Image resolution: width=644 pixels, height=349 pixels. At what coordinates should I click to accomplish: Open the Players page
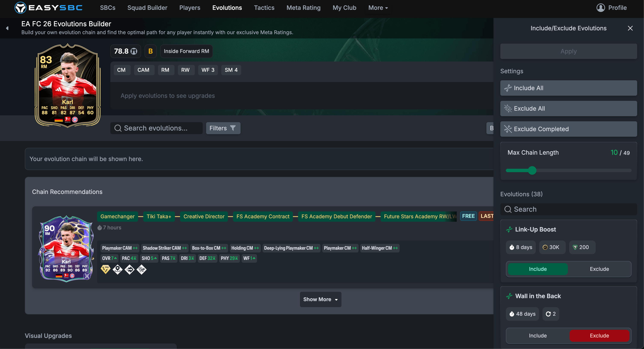tap(190, 8)
